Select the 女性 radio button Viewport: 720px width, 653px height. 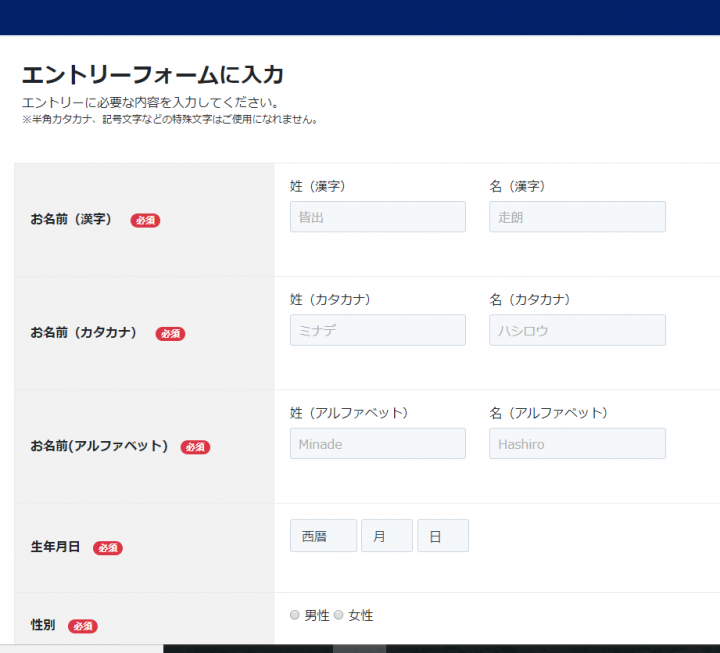tap(338, 616)
